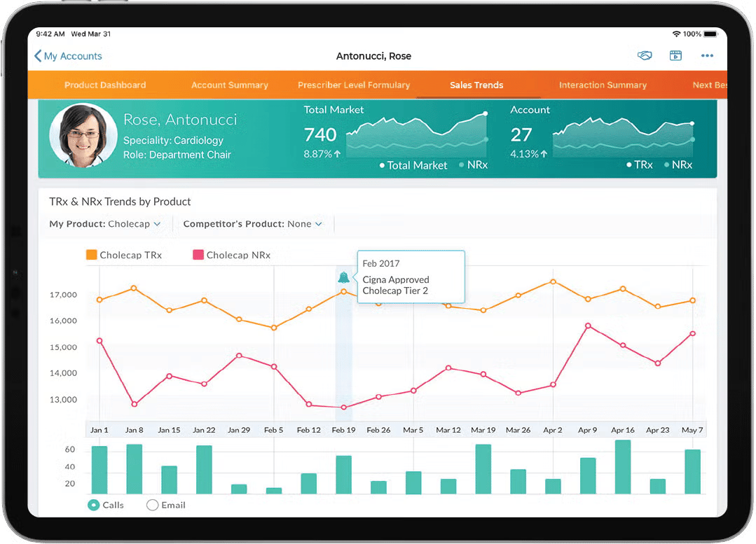Go back to My Accounts
756x544 pixels.
[x=68, y=56]
